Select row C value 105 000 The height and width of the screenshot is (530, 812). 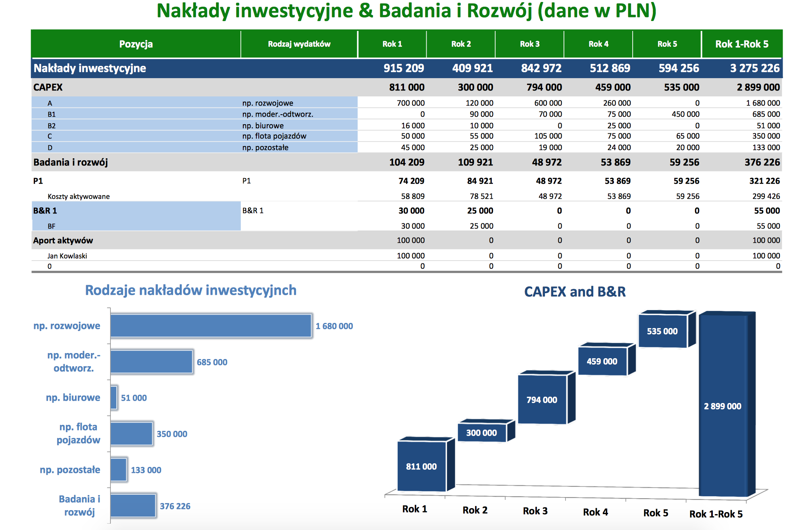point(548,136)
